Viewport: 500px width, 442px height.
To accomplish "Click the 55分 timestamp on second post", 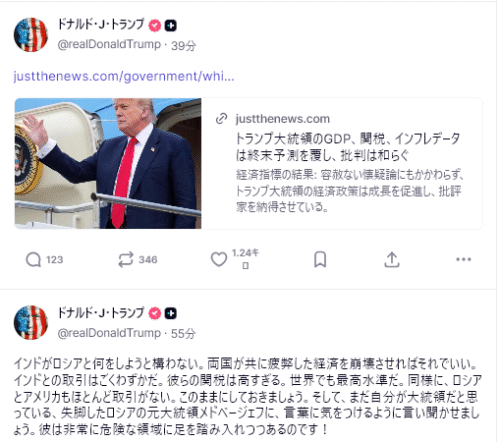I will [183, 333].
